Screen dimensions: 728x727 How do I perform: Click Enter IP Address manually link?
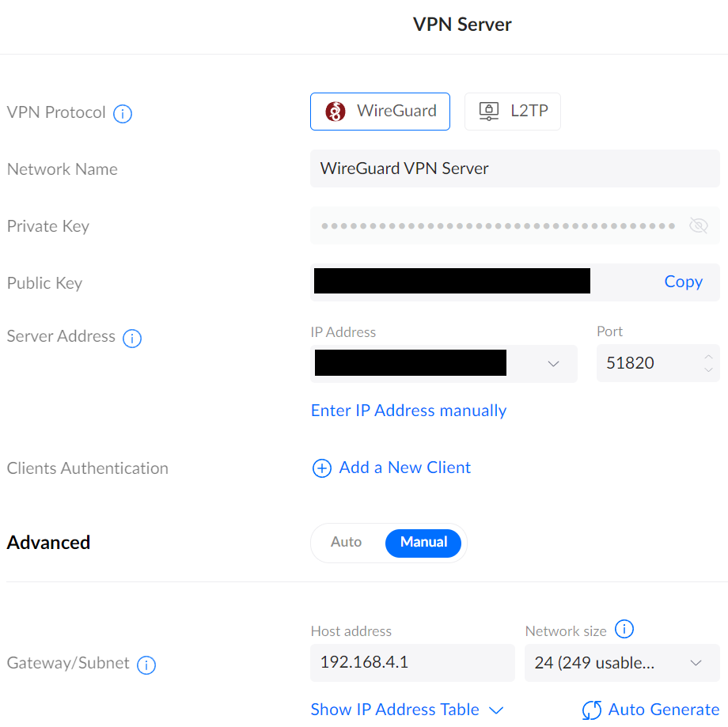(408, 411)
